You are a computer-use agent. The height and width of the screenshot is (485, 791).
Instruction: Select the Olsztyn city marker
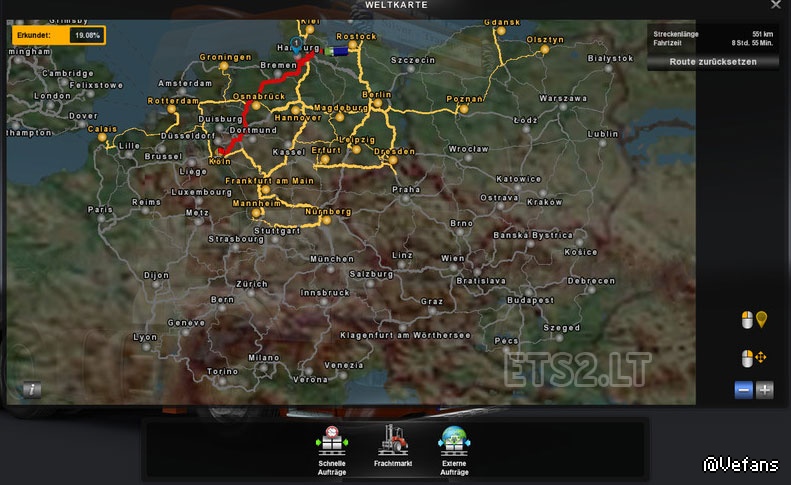pyautogui.click(x=545, y=49)
